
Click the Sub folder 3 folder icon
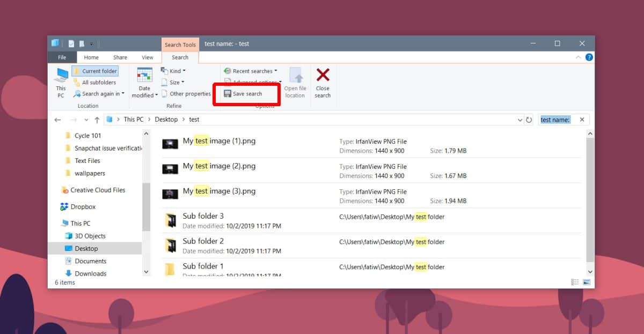170,220
